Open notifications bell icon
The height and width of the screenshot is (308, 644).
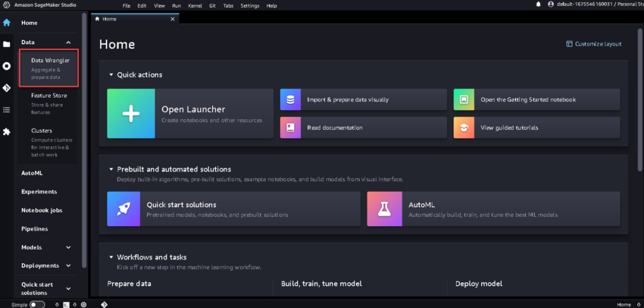coord(539,5)
